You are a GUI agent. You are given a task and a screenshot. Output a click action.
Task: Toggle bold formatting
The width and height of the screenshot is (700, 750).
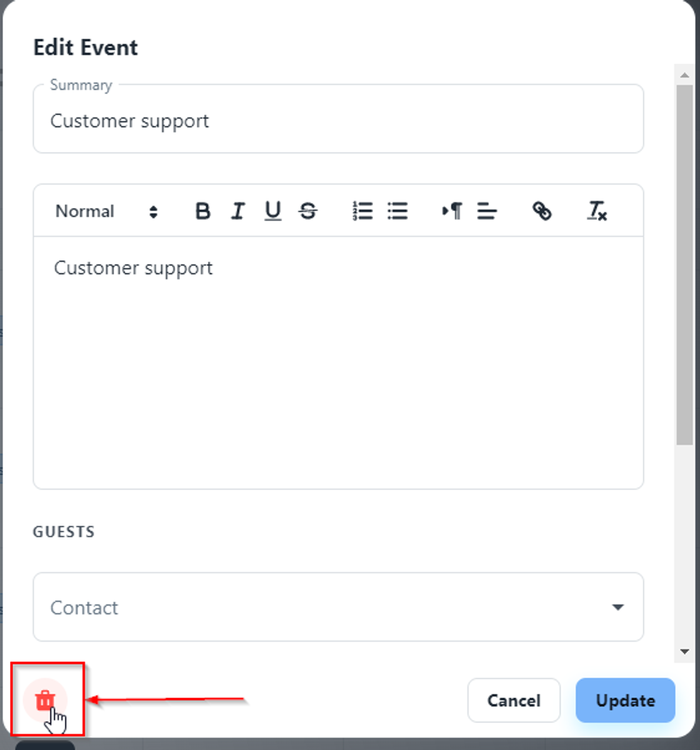202,211
